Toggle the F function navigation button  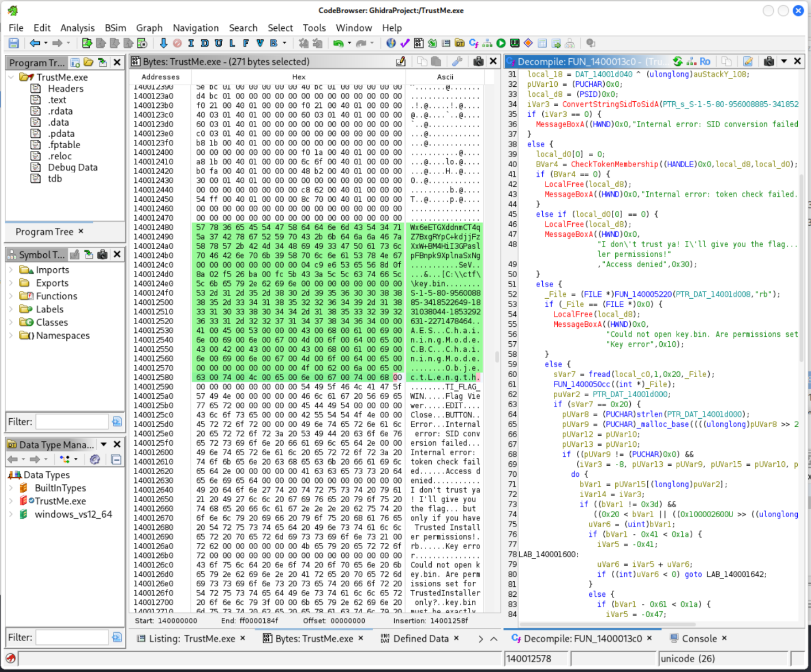click(x=246, y=43)
